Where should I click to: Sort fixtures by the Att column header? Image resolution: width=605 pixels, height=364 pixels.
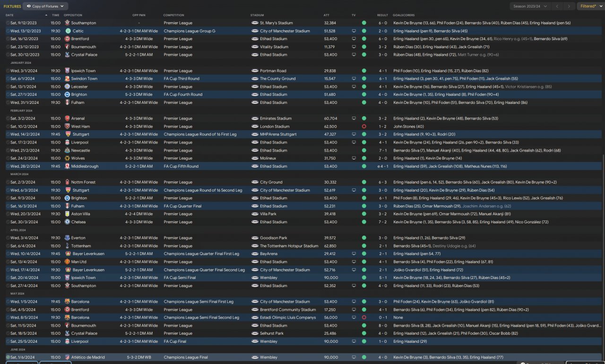click(326, 15)
